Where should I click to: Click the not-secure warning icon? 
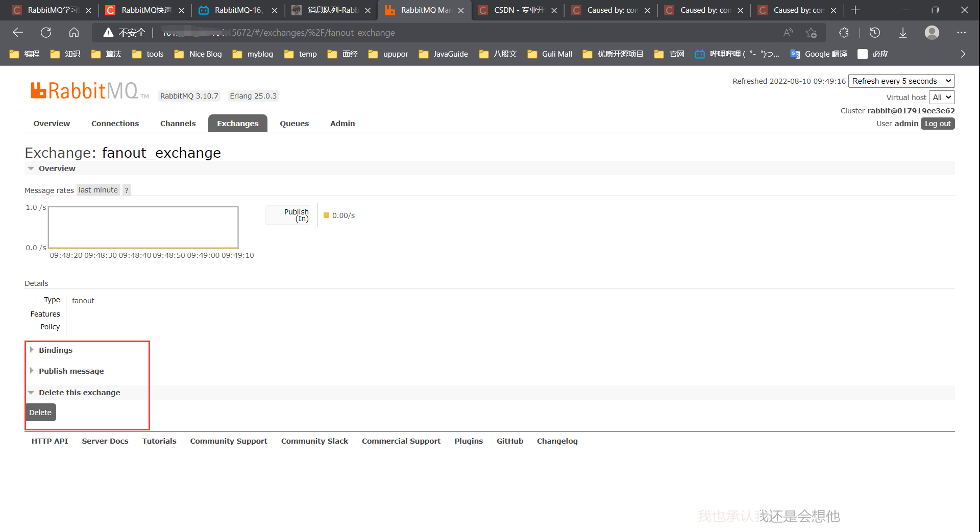click(108, 33)
